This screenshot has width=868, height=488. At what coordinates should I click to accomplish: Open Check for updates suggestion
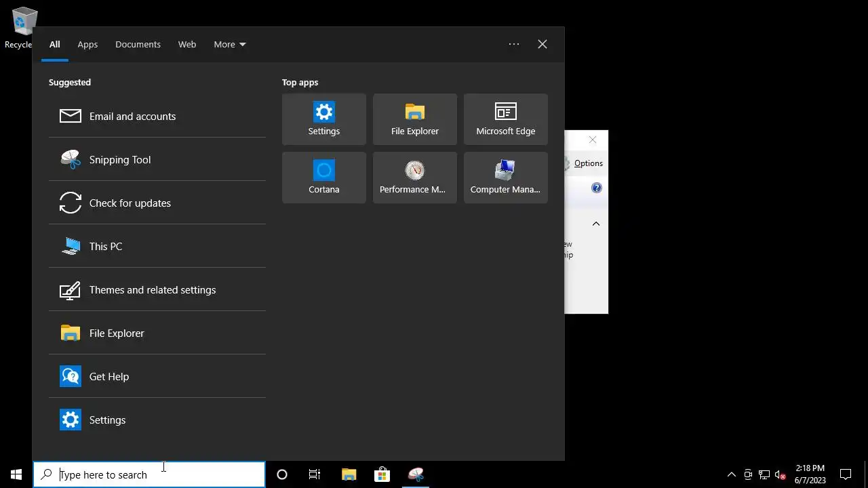(157, 203)
